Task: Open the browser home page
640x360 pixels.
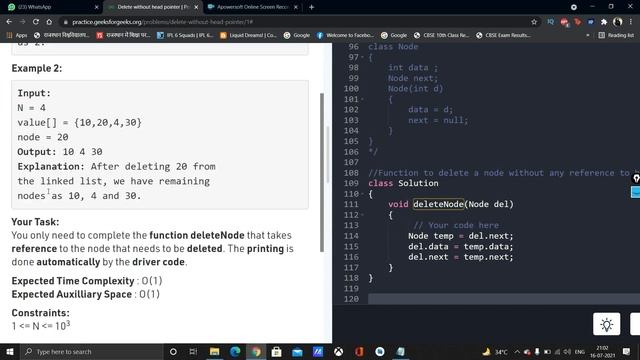Action: click(x=49, y=22)
